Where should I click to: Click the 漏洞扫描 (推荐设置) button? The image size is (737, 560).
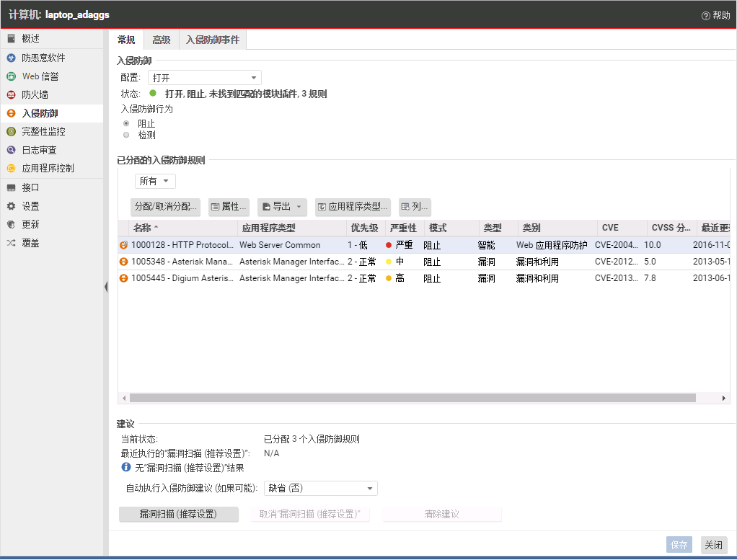pyautogui.click(x=178, y=515)
